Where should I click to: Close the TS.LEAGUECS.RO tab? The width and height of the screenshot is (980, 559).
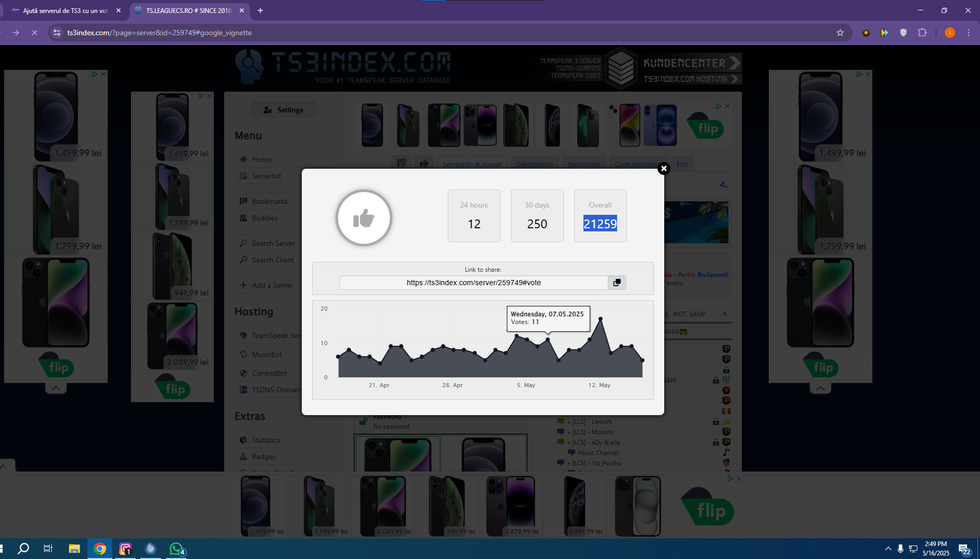[x=242, y=10]
